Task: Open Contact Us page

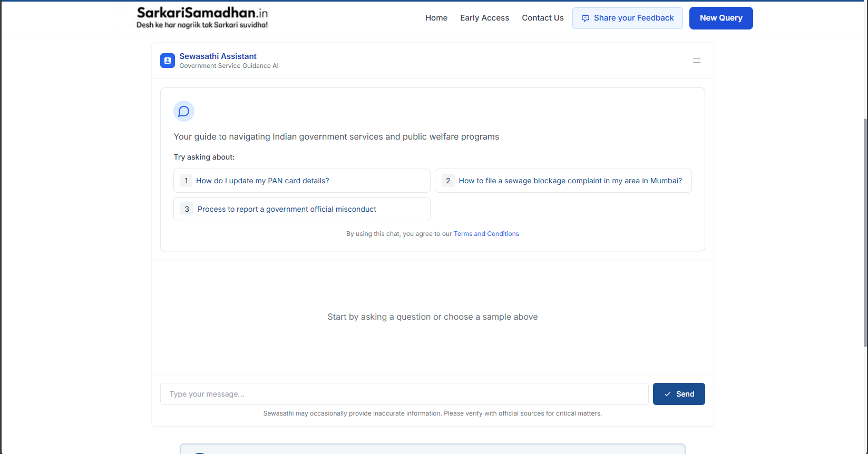Action: (543, 18)
